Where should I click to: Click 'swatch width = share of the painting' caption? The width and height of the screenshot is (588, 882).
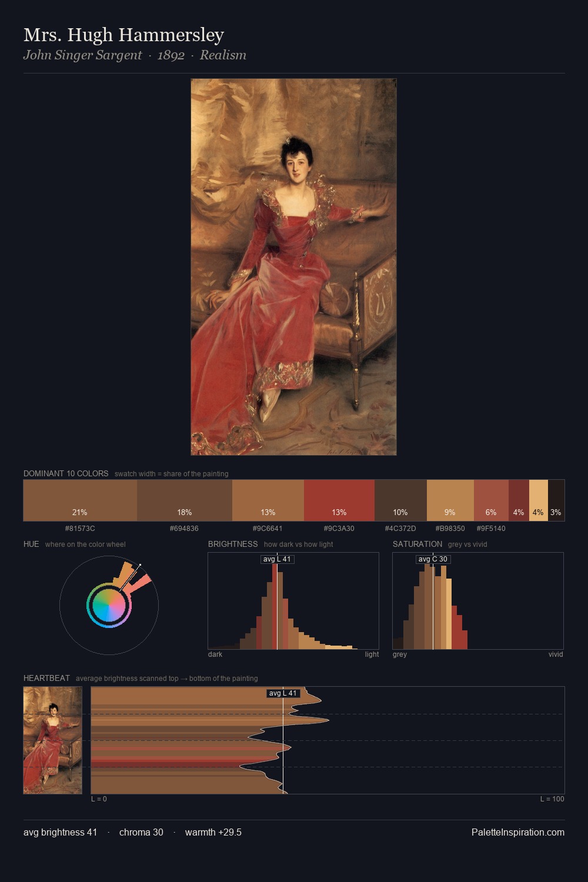click(172, 474)
